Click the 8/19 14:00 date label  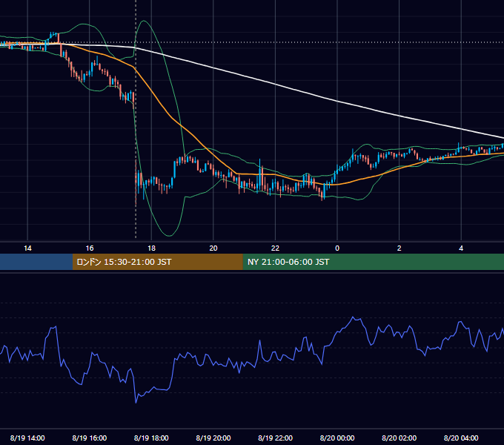(27, 438)
